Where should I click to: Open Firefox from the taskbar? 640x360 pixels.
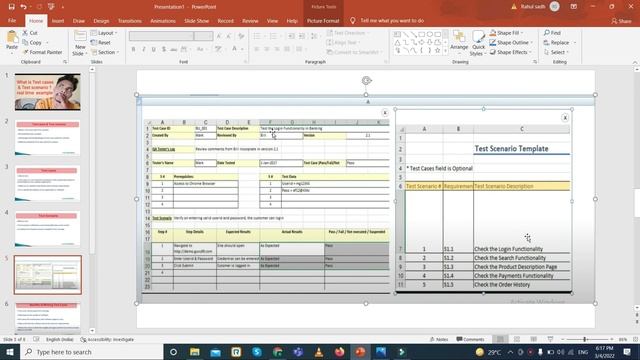[340, 352]
